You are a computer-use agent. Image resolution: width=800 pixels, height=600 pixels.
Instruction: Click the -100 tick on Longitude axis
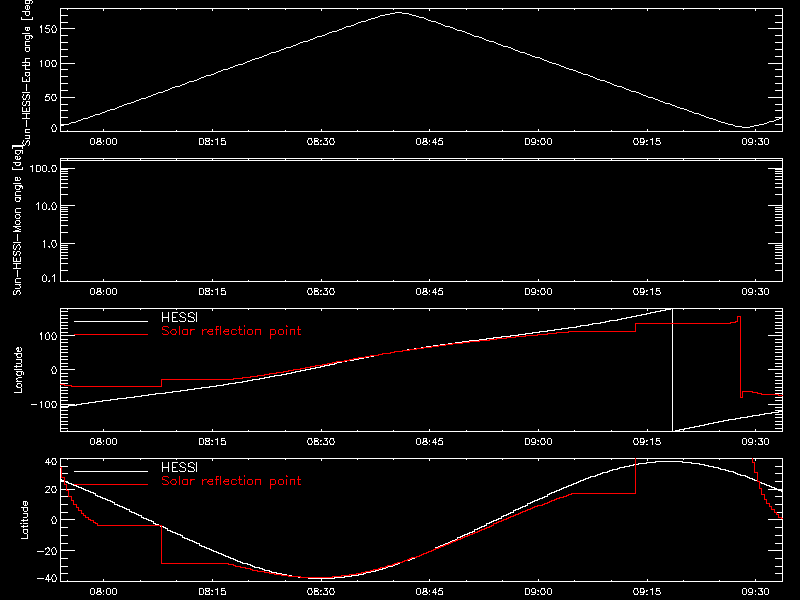pos(44,404)
